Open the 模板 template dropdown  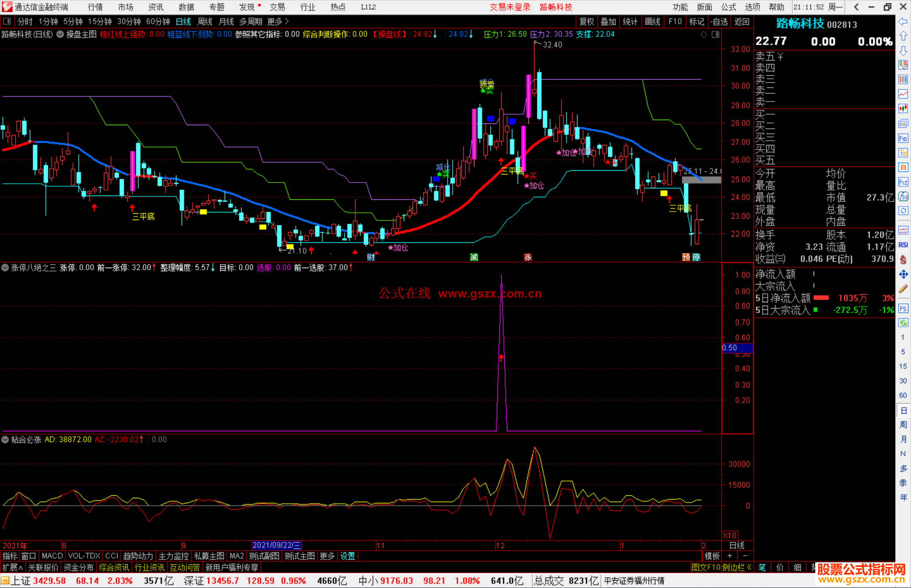click(x=712, y=556)
